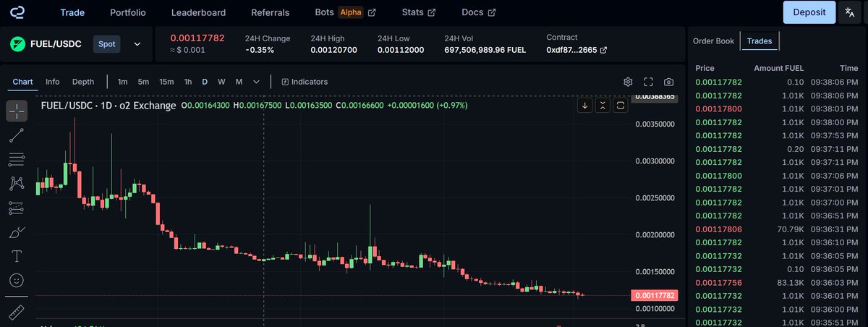Open the language translate button
Screen dimensions: 868x327
(849, 12)
